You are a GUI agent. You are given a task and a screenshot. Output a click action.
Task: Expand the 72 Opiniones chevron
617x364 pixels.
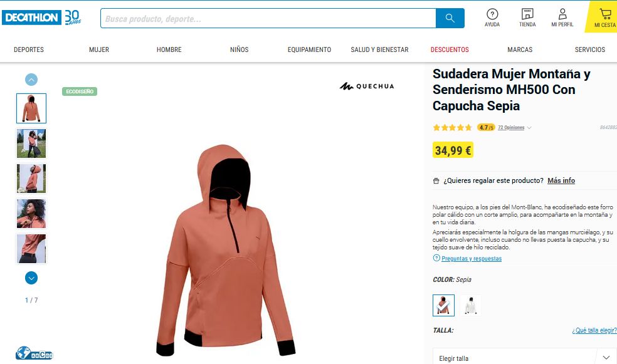point(529,128)
